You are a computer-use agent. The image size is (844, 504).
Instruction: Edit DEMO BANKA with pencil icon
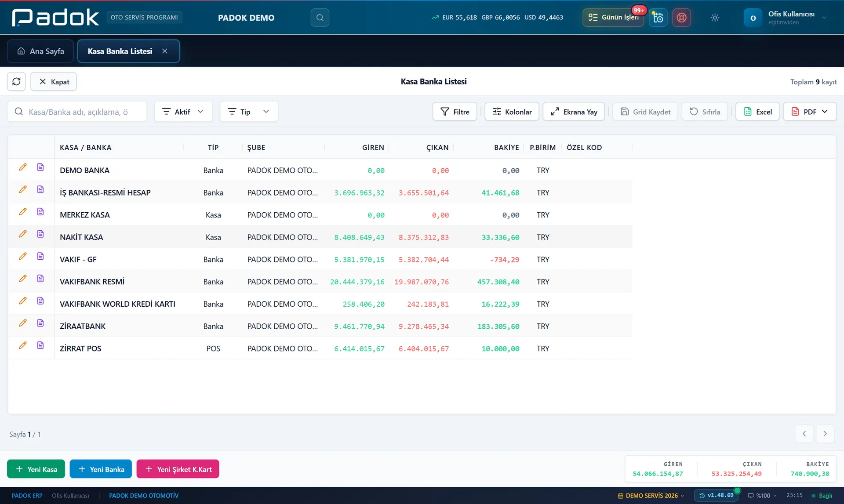(23, 167)
